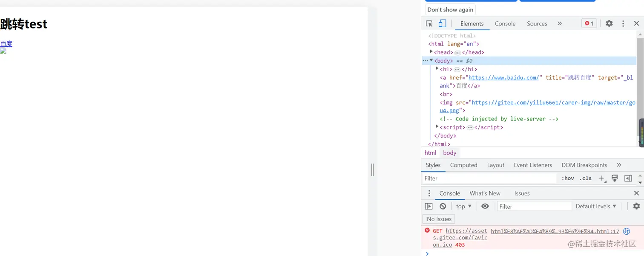Click the No Issues button
The height and width of the screenshot is (256, 644).
[x=439, y=219]
